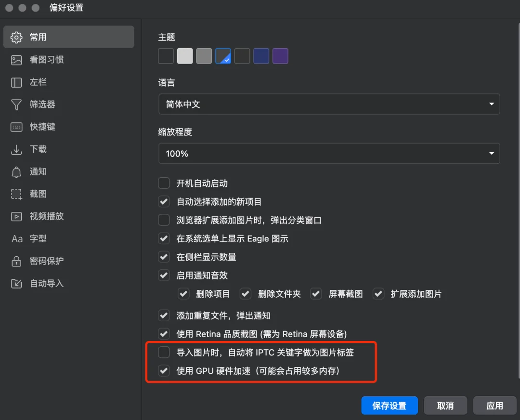The width and height of the screenshot is (520, 420).
Task: Enable the 开机自动启动 checkbox
Action: coord(164,184)
